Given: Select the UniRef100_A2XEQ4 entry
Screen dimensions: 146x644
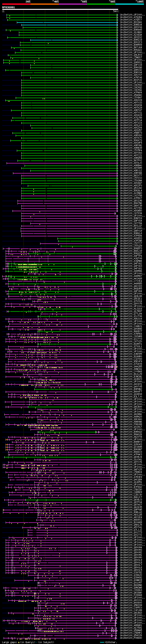Looking at the screenshot, I should (x=131, y=35).
